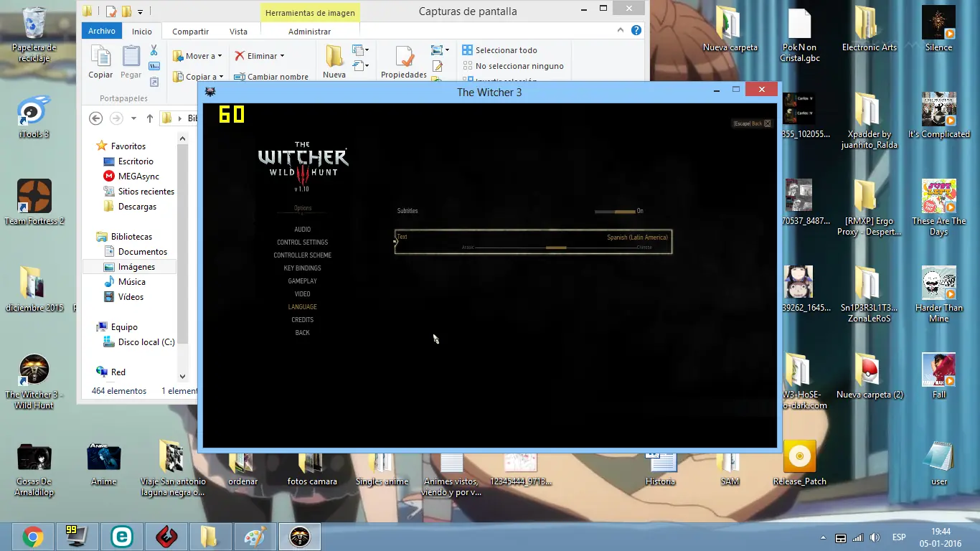Click the volume icon in the system tray
The image size is (980, 551).
click(875, 537)
